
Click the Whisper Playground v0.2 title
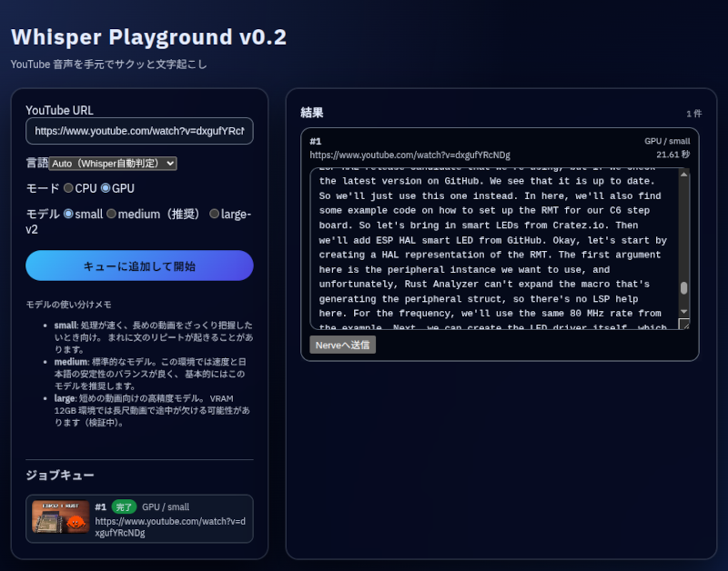click(148, 37)
